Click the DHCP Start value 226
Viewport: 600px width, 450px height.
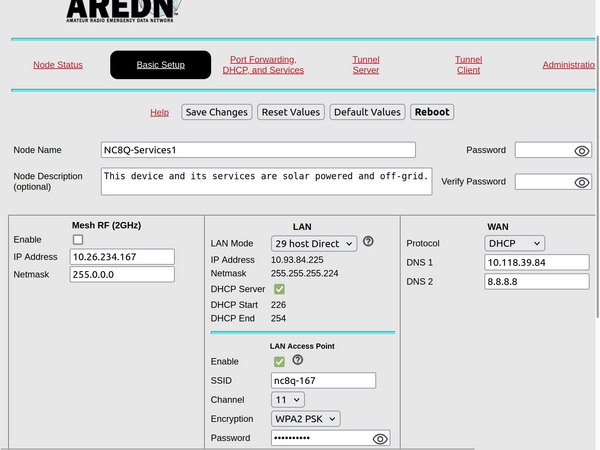[278, 305]
